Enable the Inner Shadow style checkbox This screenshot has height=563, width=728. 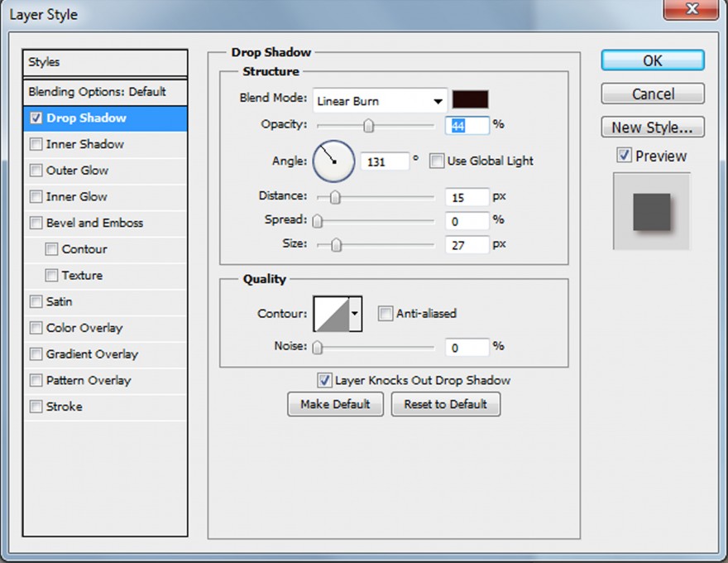pyautogui.click(x=36, y=144)
